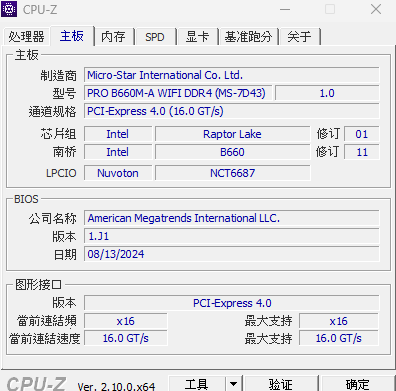Click LPCIO chip NCT6687
Image resolution: width=396 pixels, height=391 pixels.
point(232,173)
